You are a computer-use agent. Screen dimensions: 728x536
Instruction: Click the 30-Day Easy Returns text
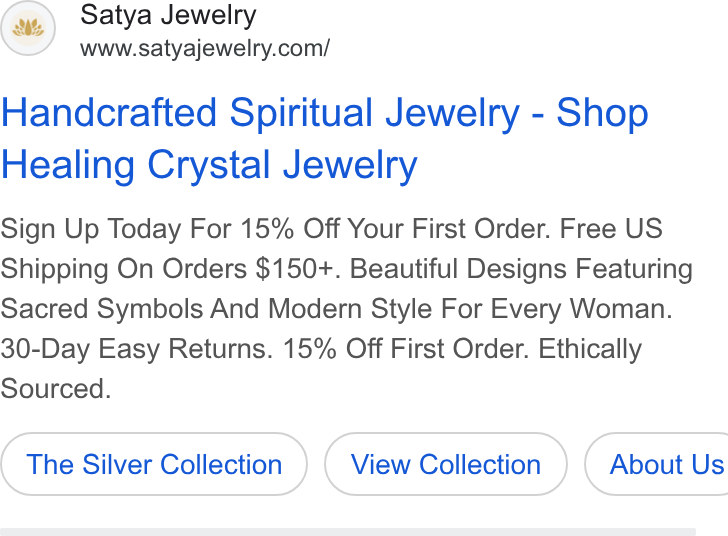point(137,349)
